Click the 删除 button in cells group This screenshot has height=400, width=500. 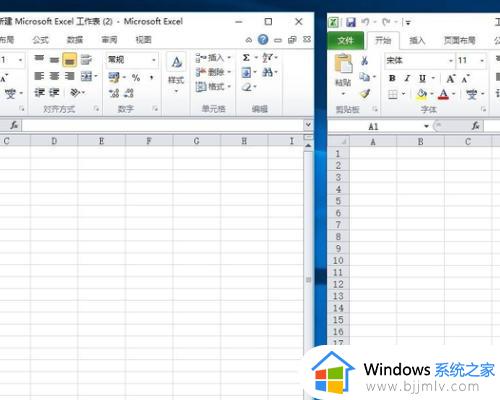coord(213,72)
